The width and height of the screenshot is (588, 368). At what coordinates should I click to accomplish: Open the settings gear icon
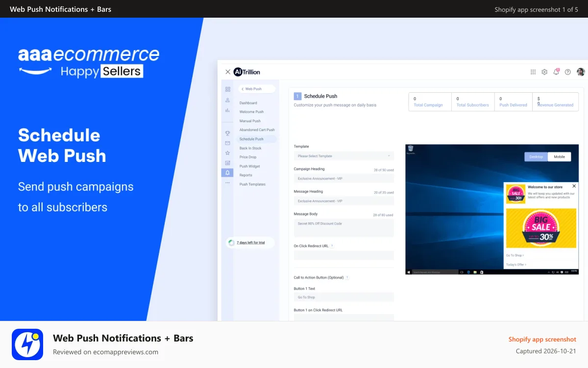tap(544, 72)
